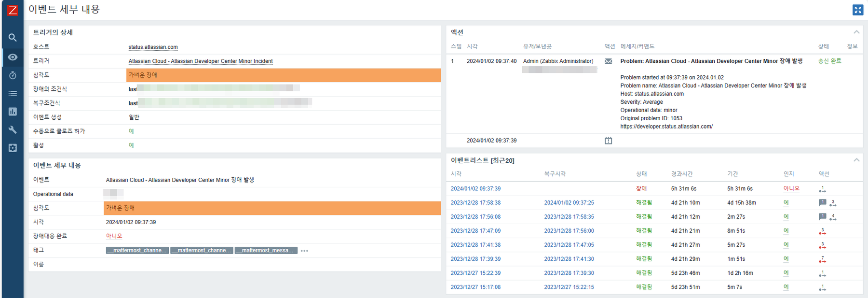Click 해결됨 status in 17:58:38 row
Image resolution: width=868 pixels, height=298 pixels.
[x=644, y=203]
